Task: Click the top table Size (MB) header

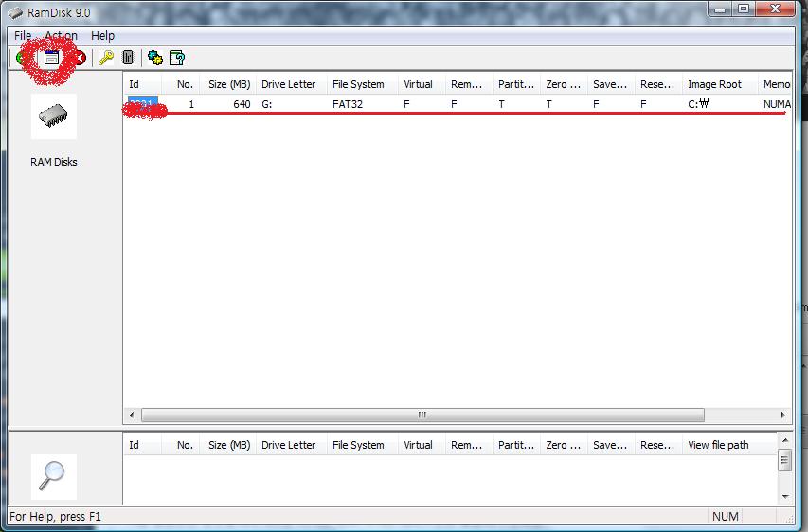Action: tap(227, 84)
